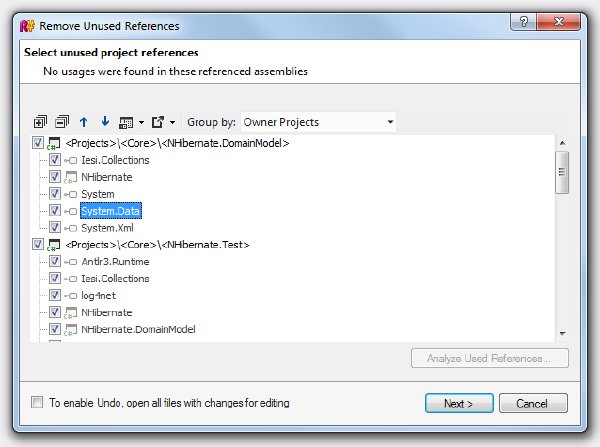Click the Cancel button

click(533, 403)
